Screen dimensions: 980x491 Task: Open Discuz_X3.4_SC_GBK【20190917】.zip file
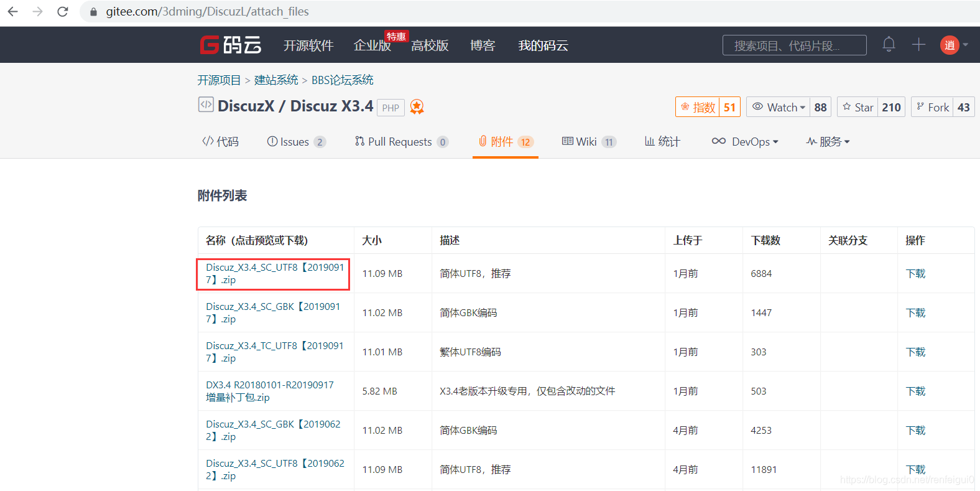click(x=273, y=313)
